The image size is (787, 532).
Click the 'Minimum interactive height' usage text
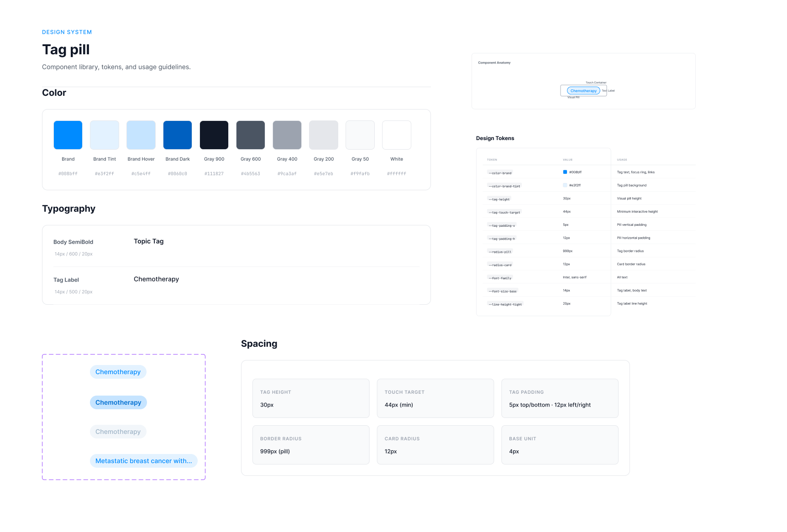637,212
